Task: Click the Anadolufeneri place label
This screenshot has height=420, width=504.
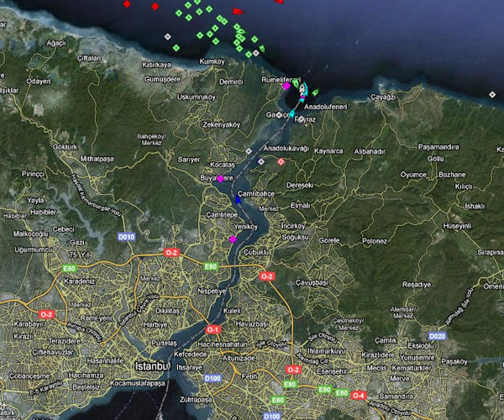Action: 331,107
